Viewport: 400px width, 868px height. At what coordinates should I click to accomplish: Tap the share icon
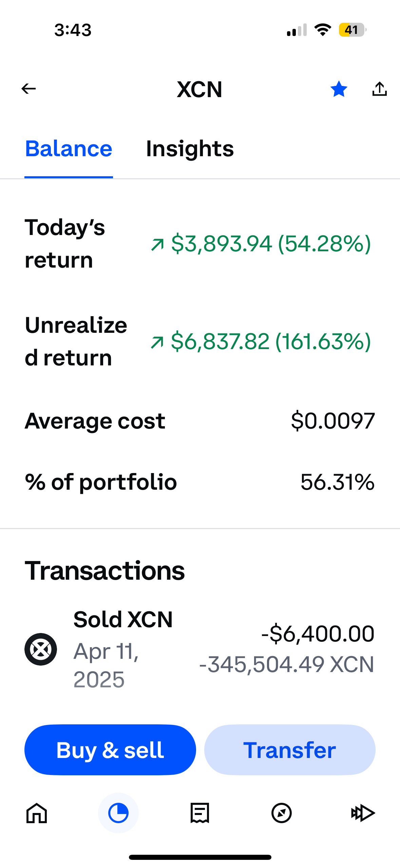click(x=379, y=89)
